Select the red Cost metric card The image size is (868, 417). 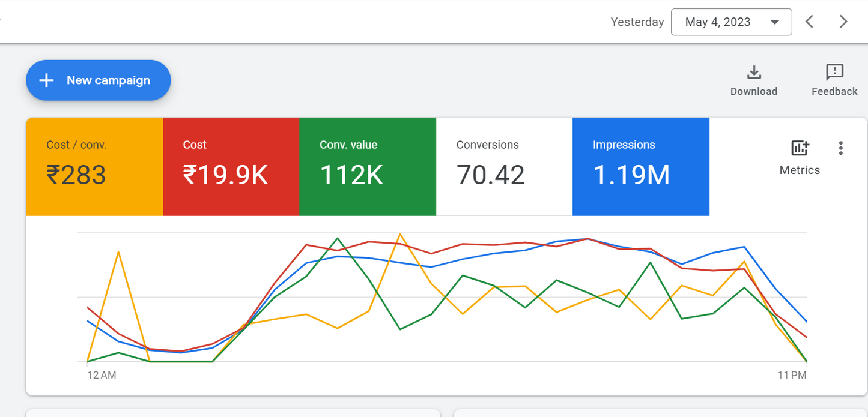point(231,166)
